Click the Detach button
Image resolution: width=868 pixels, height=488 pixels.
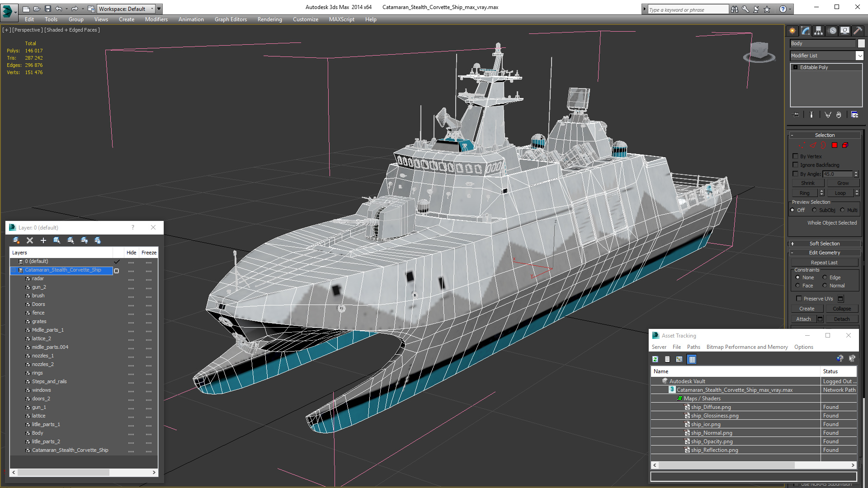[842, 319]
